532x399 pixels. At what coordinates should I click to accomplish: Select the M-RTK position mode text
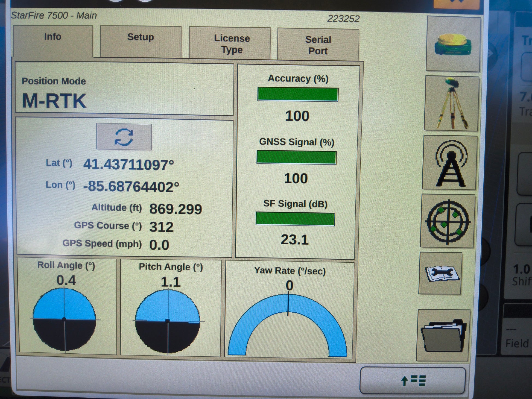(x=54, y=101)
